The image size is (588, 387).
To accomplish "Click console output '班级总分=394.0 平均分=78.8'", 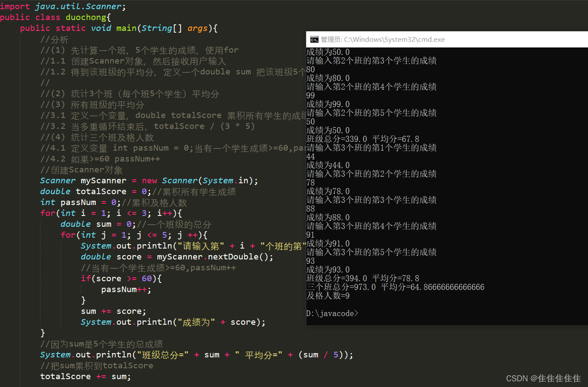I will point(363,279).
